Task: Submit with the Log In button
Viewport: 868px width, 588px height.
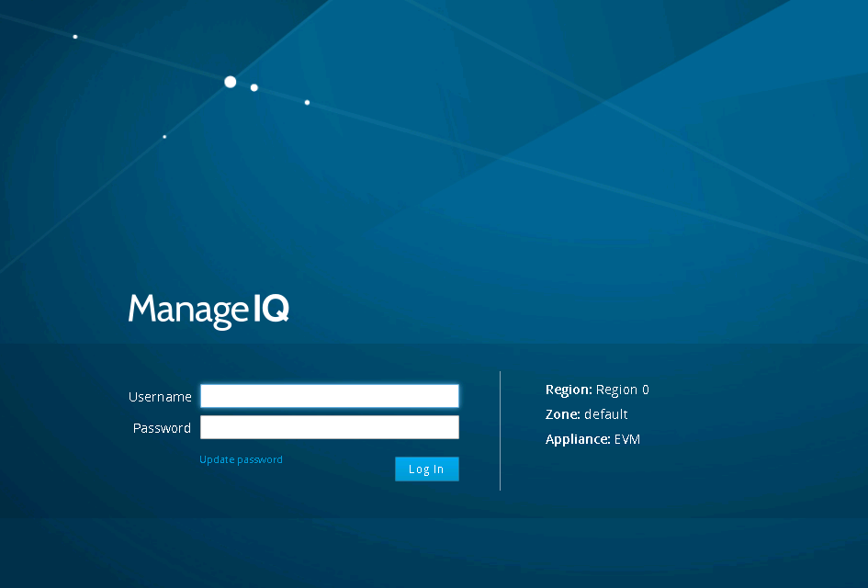Action: point(427,469)
